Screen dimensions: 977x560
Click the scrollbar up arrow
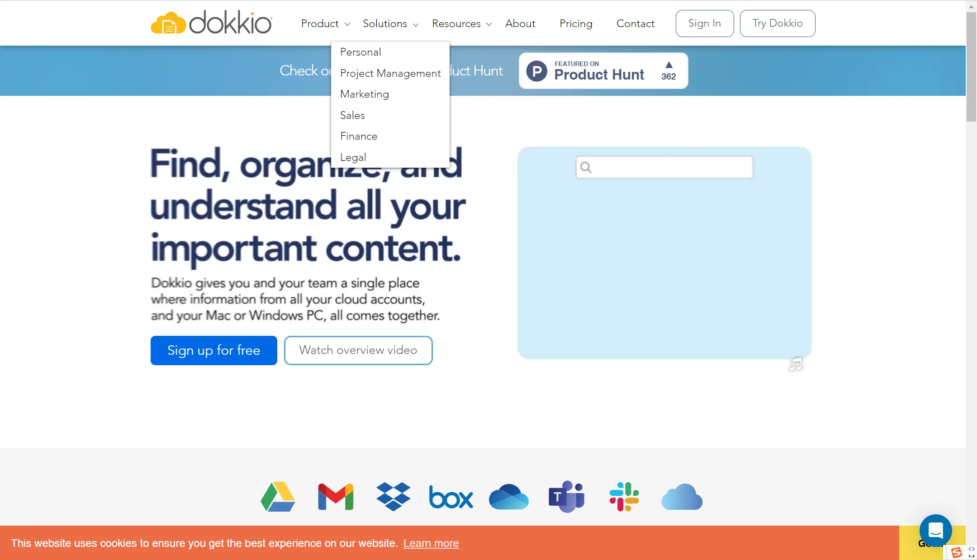point(971,6)
